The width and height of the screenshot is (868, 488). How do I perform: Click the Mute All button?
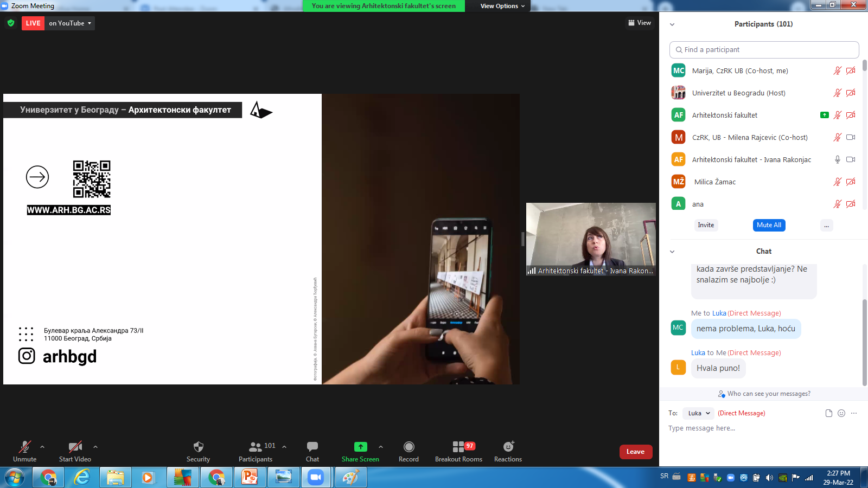[x=769, y=225]
